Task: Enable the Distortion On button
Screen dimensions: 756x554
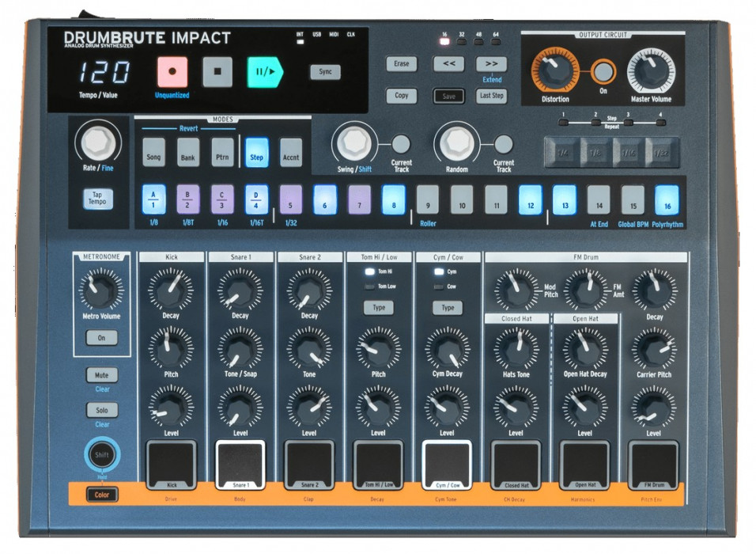Action: 602,72
